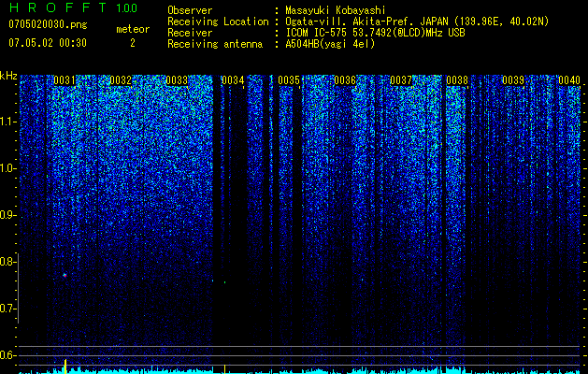Image resolution: width=588 pixels, height=374 pixels.
Task: Click the Receiving antenna label
Action: pos(215,44)
